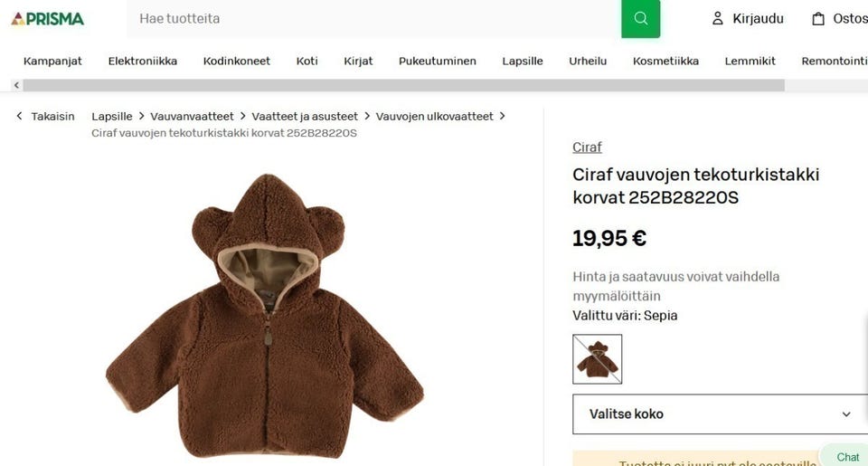
Task: Click chevron after Vauvojen ulkovaatteet breadcrumb
Action: pyautogui.click(x=502, y=116)
